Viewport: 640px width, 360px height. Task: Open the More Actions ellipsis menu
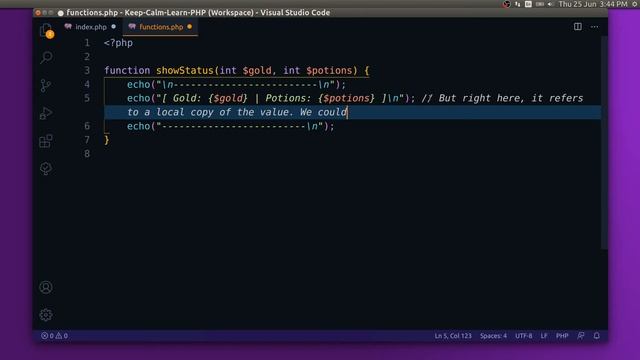(x=594, y=27)
